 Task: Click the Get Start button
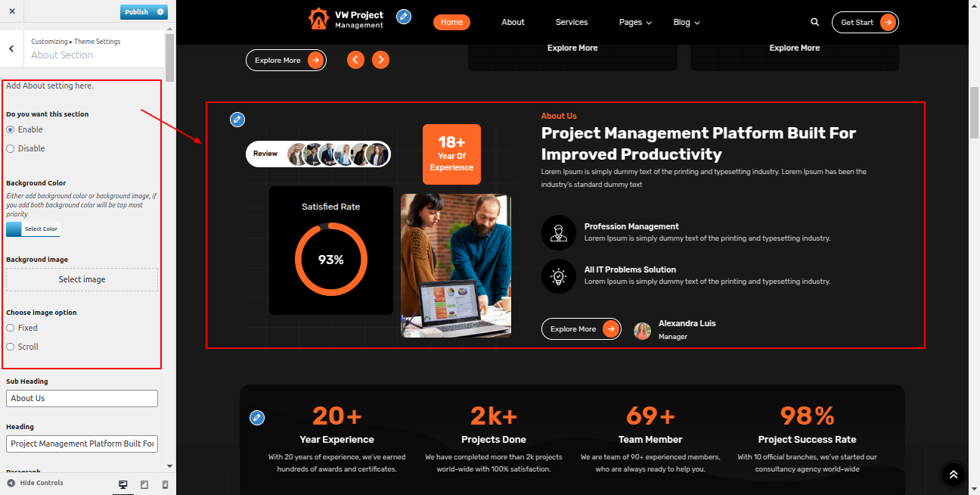tap(865, 22)
